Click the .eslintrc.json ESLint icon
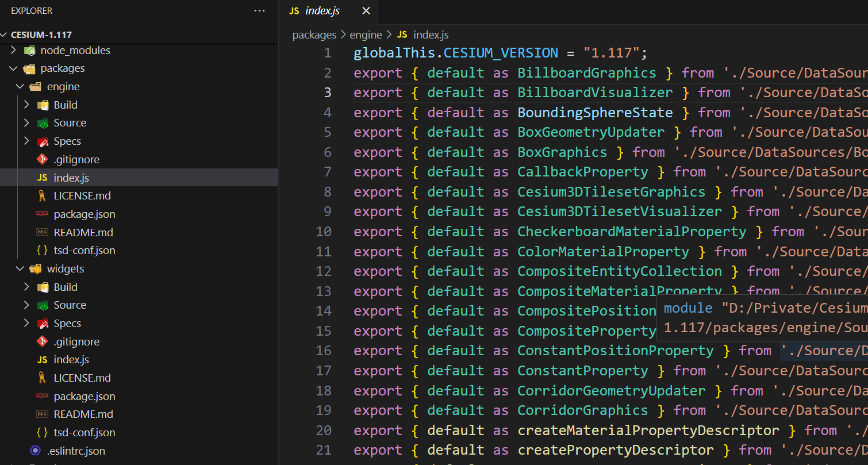This screenshot has width=868, height=465. tap(36, 451)
